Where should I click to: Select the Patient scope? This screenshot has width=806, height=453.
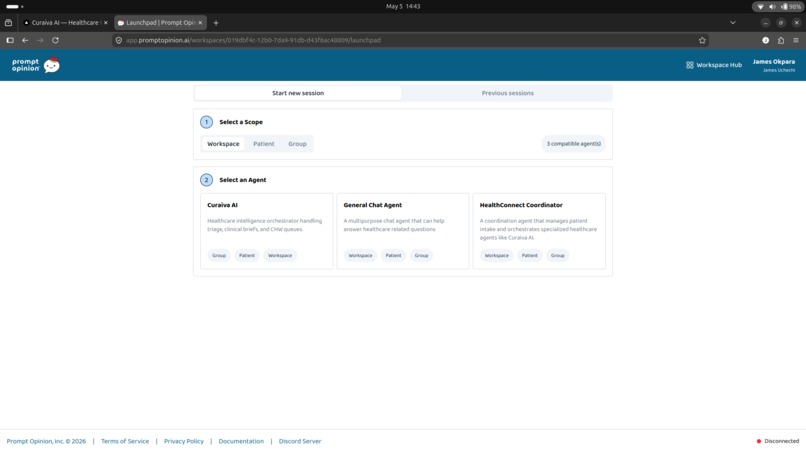[x=264, y=144]
